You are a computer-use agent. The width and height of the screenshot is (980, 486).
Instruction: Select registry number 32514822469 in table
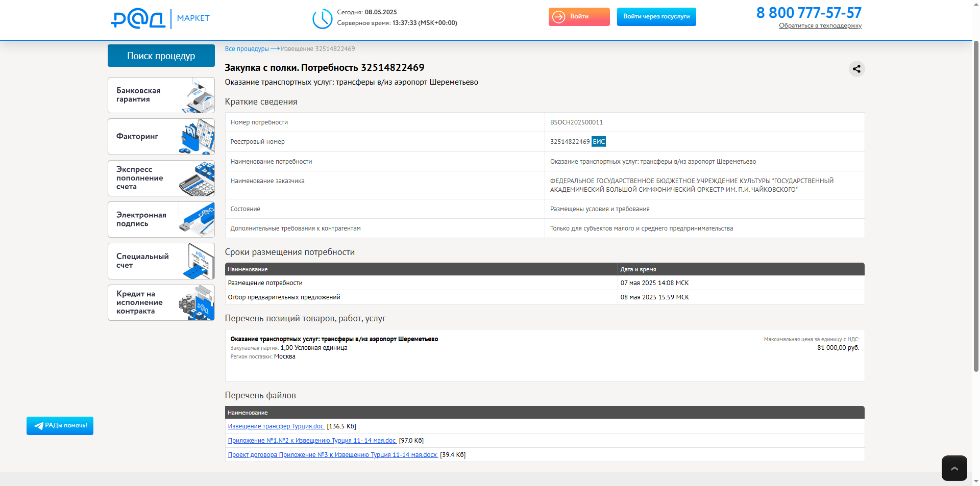tap(570, 142)
